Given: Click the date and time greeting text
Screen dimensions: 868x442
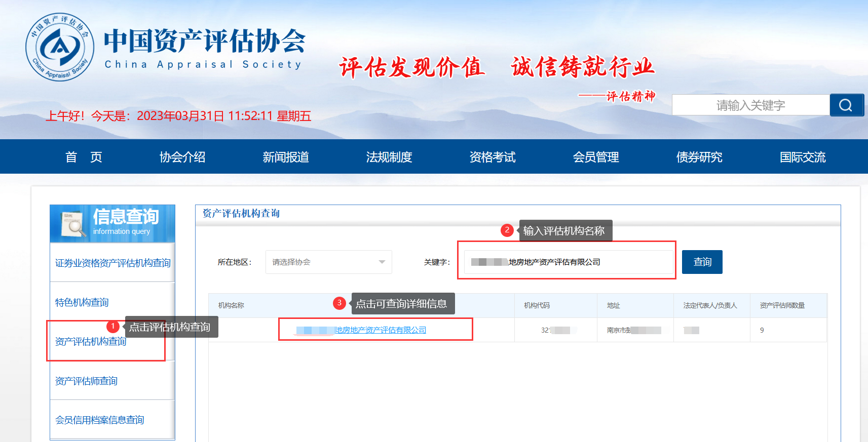Looking at the screenshot, I should 178,116.
